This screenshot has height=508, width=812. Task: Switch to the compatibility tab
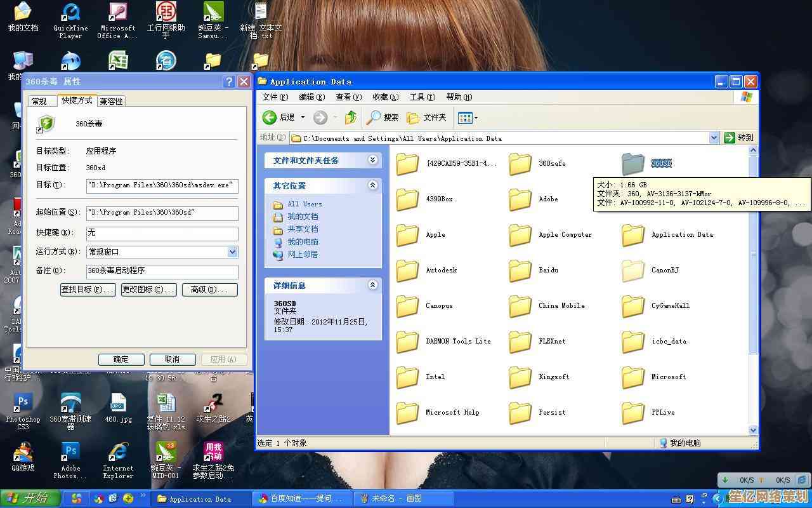click(111, 101)
